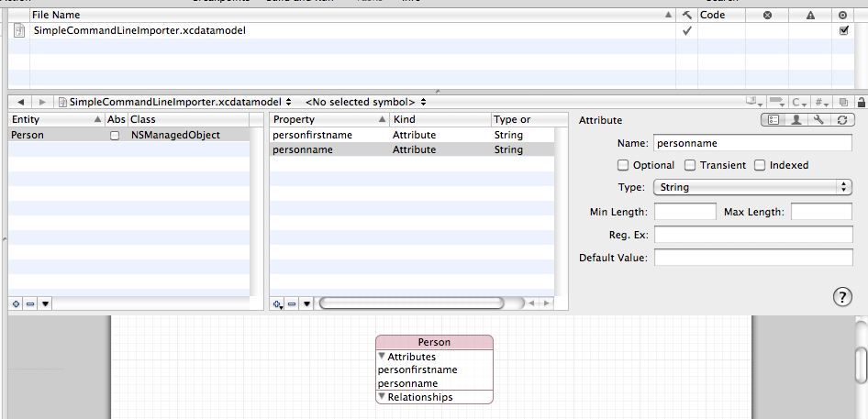Click the remove entity minus button
This screenshot has width=868, height=419.
tap(29, 303)
